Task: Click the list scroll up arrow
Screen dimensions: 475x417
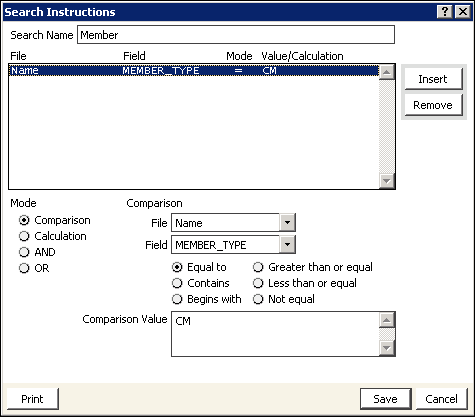Action: point(387,72)
